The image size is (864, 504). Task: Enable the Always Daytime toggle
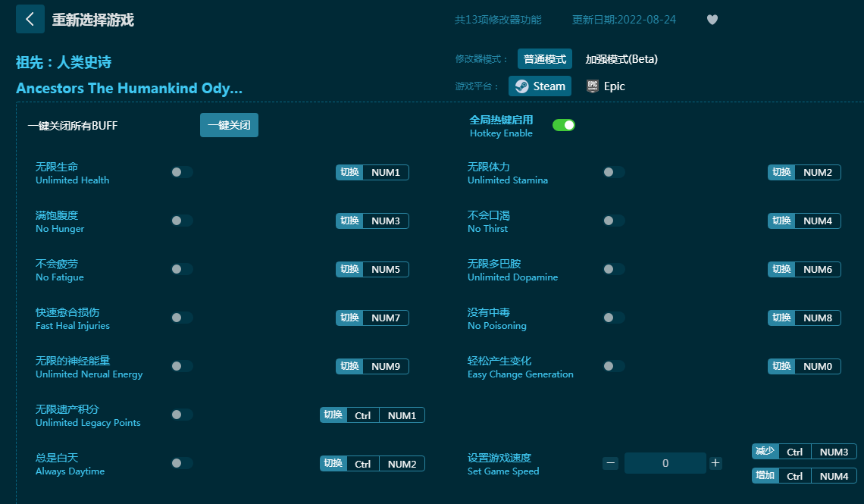click(x=182, y=463)
